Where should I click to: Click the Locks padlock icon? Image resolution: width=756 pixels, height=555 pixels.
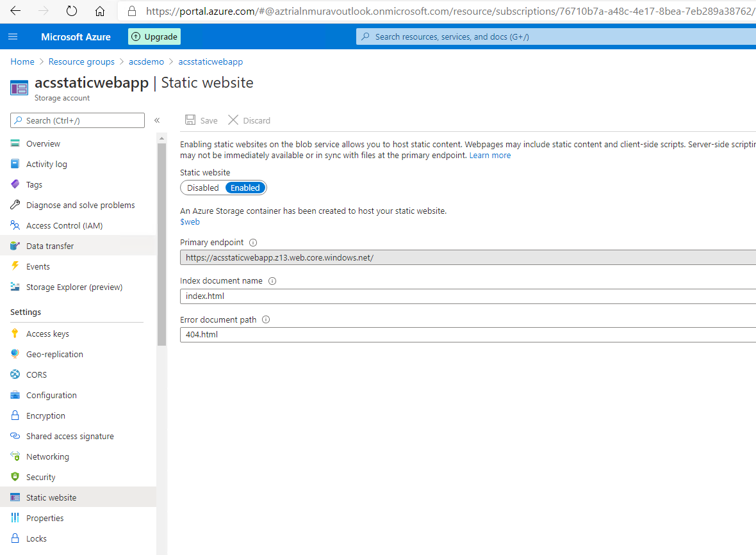(15, 538)
